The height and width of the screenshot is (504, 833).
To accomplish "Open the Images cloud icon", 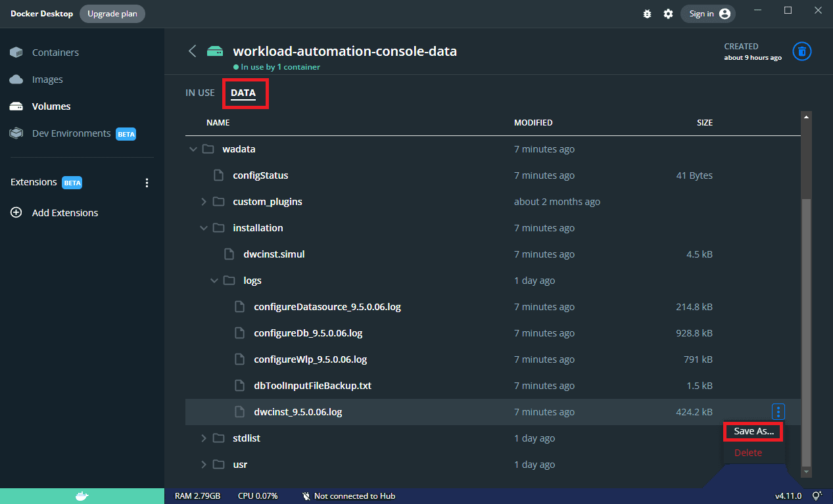I will pos(16,80).
